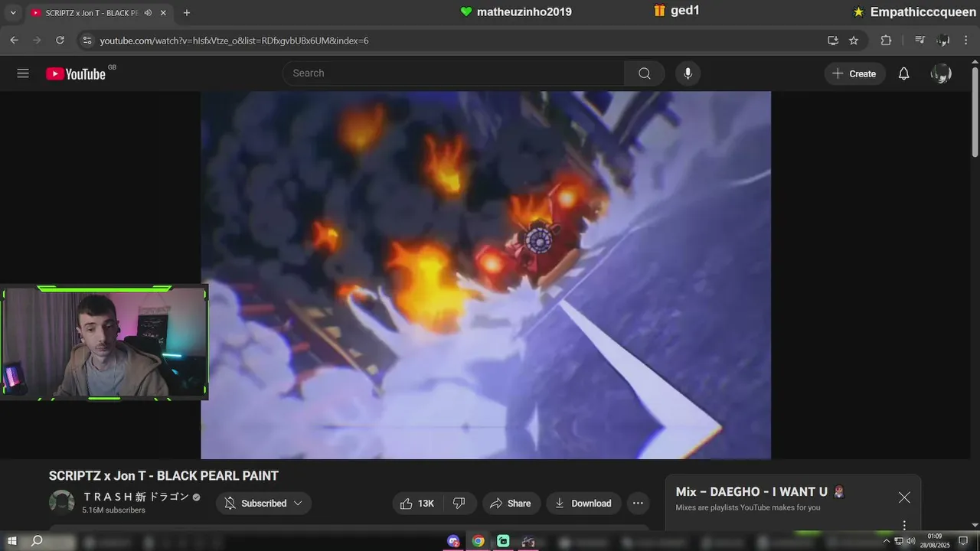Go back with the browser back arrow
This screenshot has width=980, height=551.
[x=14, y=41]
